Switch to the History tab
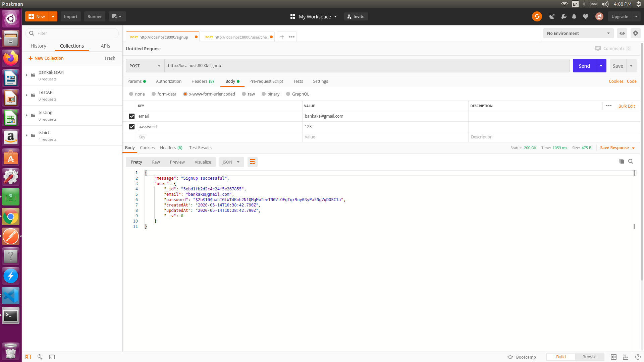Screen dimensions: 644x362 [38, 46]
